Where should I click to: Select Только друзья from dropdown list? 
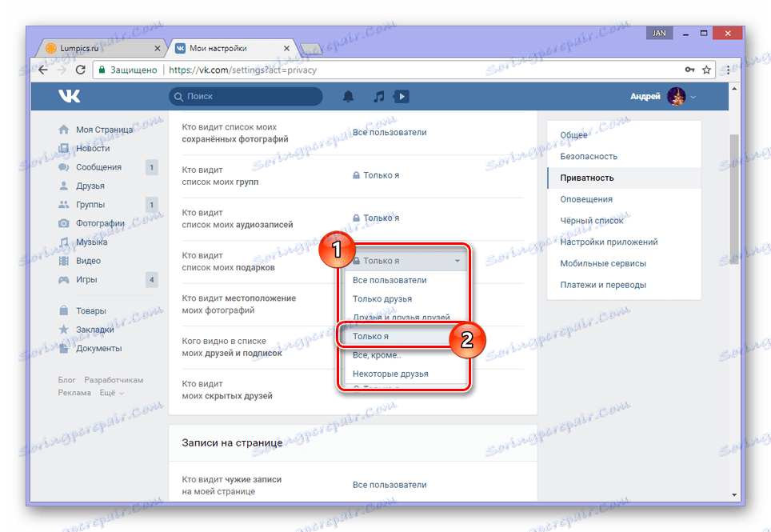click(382, 299)
